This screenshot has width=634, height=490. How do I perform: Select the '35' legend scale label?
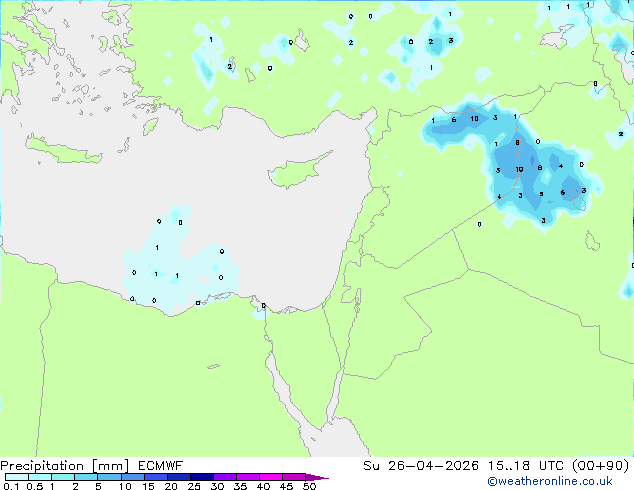(x=240, y=486)
